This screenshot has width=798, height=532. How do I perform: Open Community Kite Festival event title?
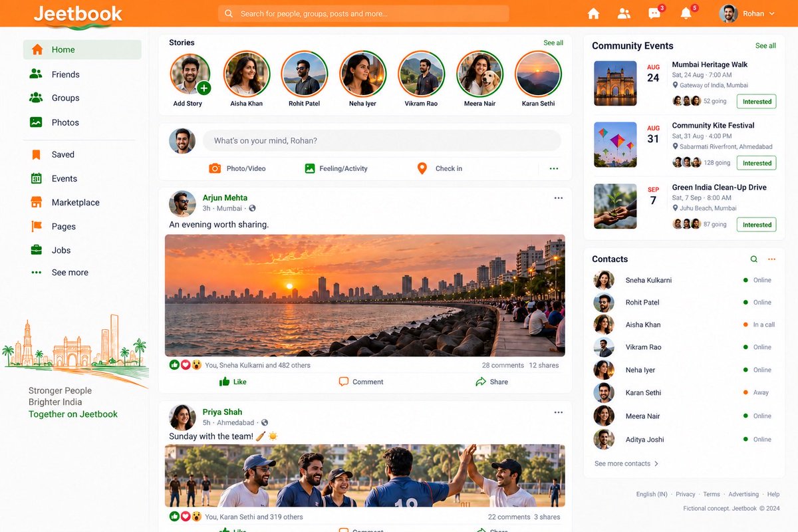(713, 125)
